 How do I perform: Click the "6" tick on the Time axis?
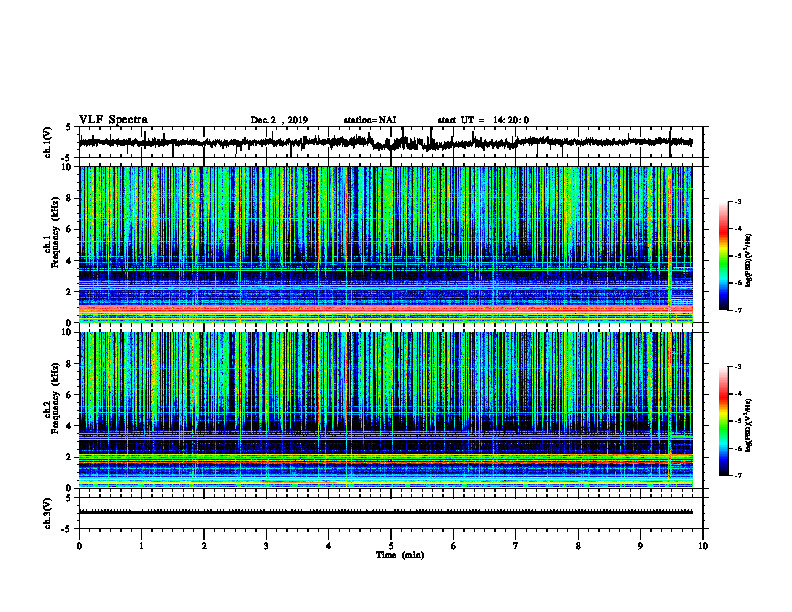[454, 546]
